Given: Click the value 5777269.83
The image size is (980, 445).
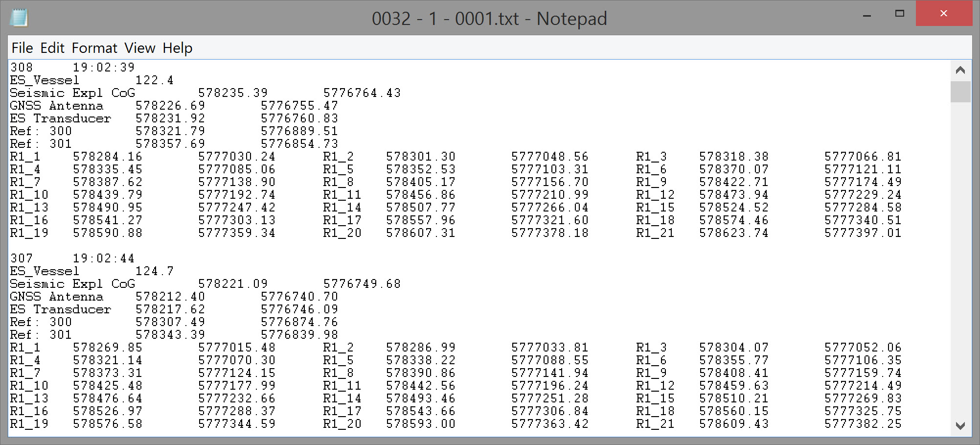Looking at the screenshot, I should [x=863, y=398].
